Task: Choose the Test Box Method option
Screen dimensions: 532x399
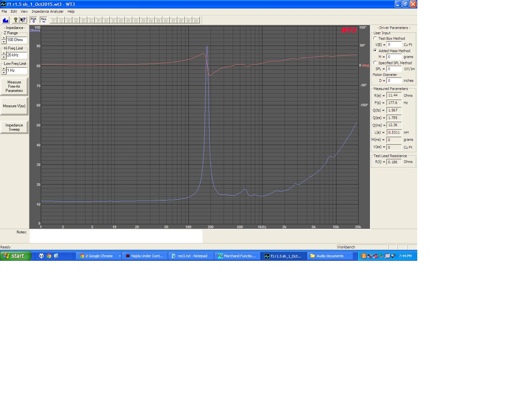Action: (375, 38)
